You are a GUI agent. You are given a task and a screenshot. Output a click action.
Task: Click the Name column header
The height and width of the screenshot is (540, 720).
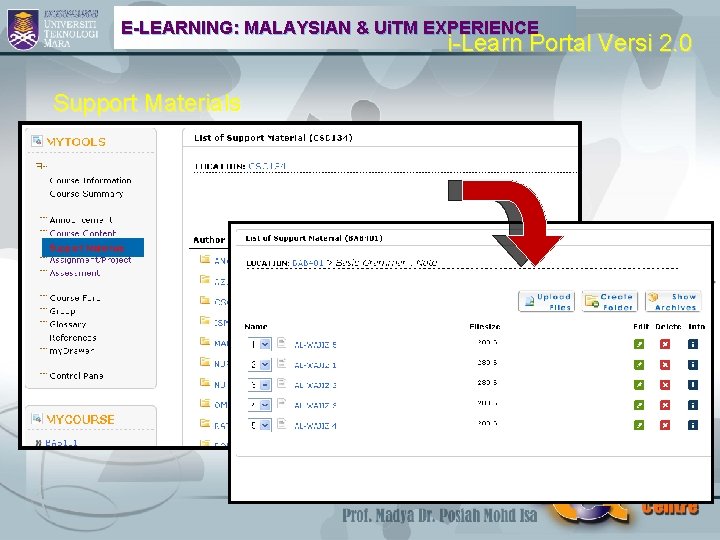click(256, 326)
